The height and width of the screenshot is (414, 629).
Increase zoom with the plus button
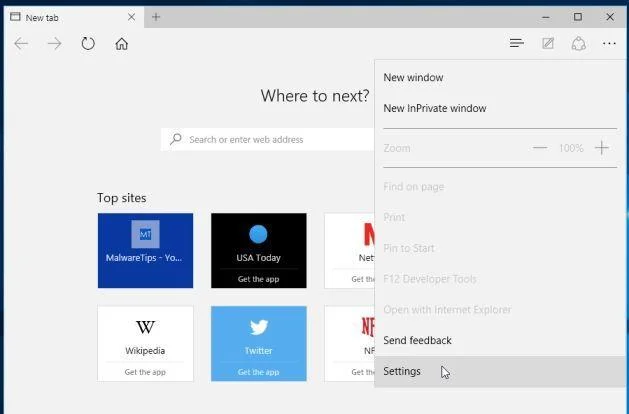point(602,148)
